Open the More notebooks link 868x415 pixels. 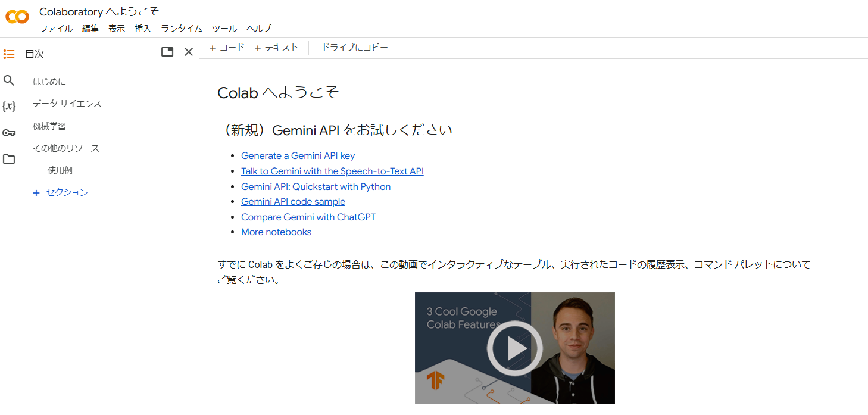click(276, 232)
